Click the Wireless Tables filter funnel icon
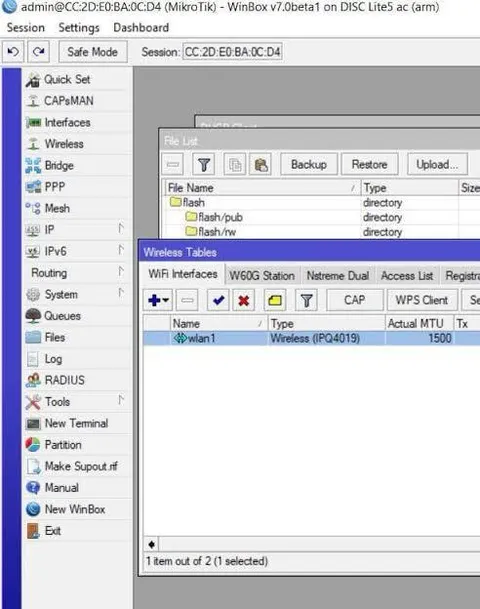Image resolution: width=480 pixels, height=609 pixels. pyautogui.click(x=306, y=300)
